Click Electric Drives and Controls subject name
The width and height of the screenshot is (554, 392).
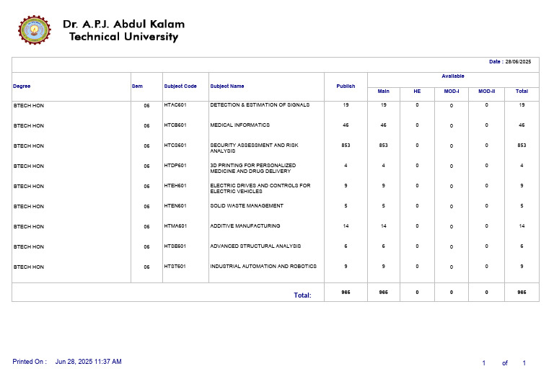pos(260,188)
